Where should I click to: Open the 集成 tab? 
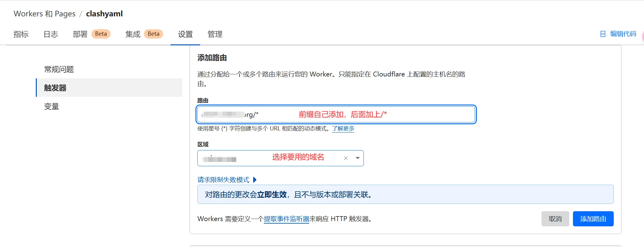coord(133,34)
